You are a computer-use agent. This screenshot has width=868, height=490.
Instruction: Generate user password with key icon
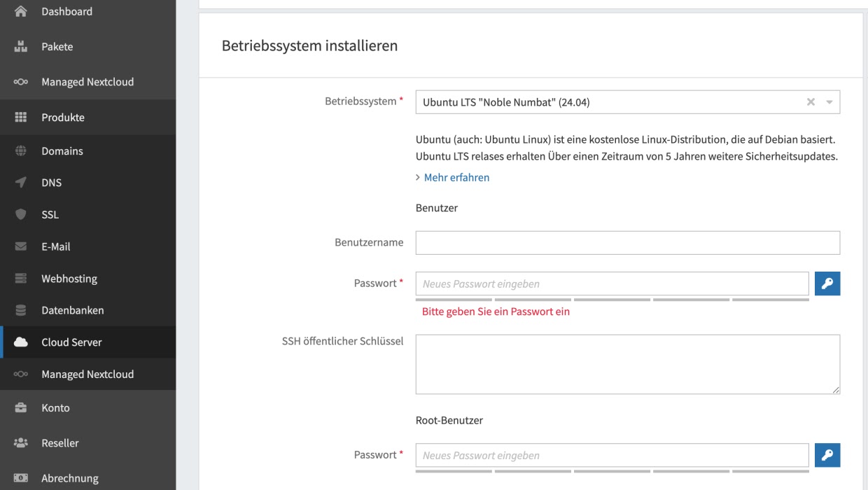coord(827,283)
